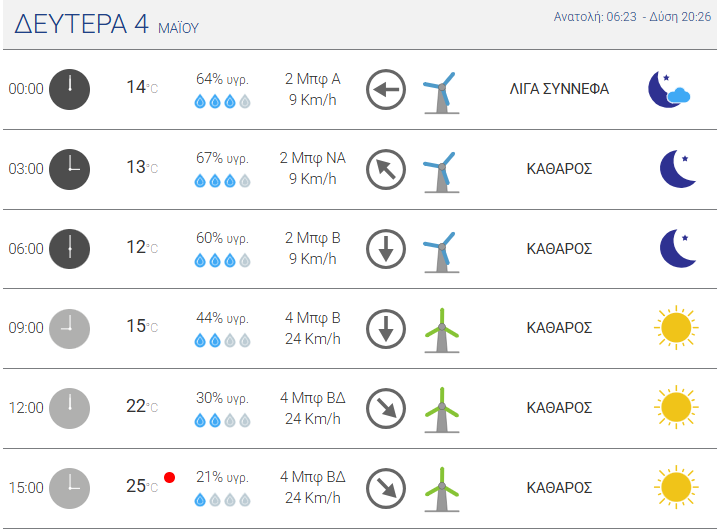Click the sunrise and sunset times text

click(x=634, y=17)
